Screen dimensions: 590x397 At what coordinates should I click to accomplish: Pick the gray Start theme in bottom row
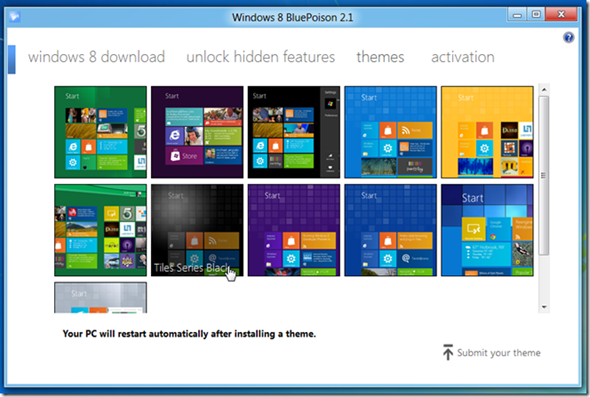click(x=100, y=298)
